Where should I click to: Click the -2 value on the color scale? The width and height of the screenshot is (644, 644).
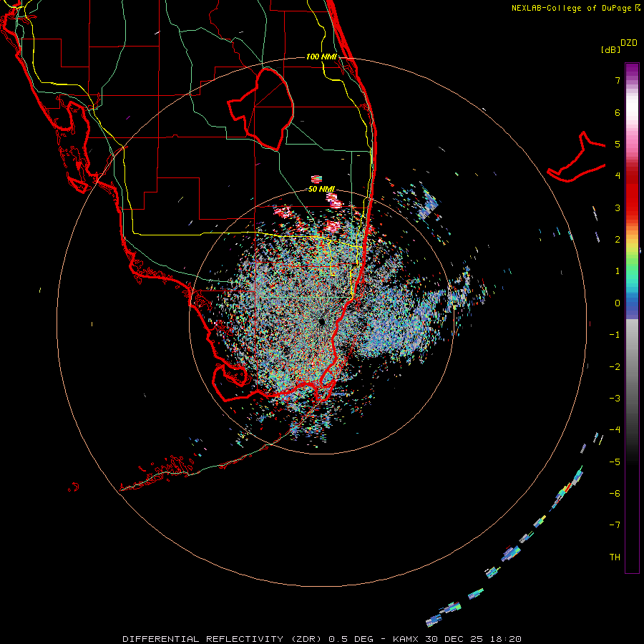[615, 367]
